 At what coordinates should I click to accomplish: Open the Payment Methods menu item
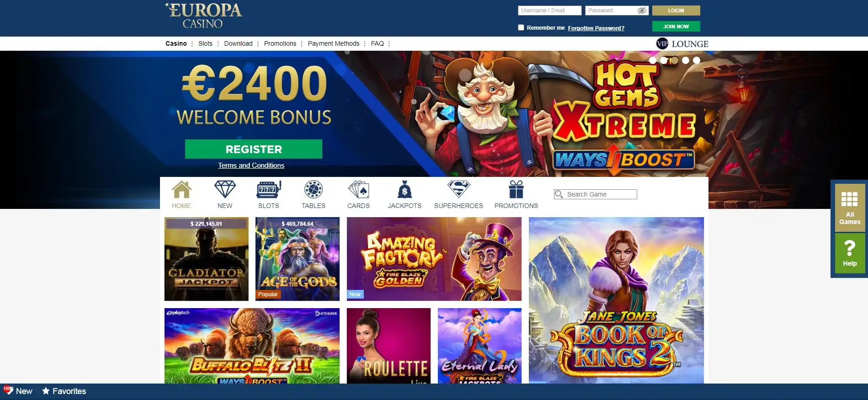tap(334, 43)
